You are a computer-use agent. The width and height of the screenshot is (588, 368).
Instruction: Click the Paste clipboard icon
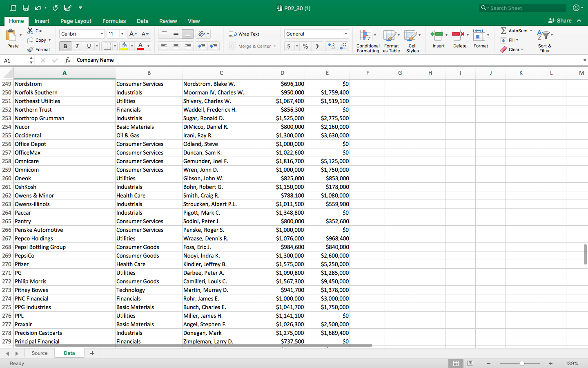point(11,35)
